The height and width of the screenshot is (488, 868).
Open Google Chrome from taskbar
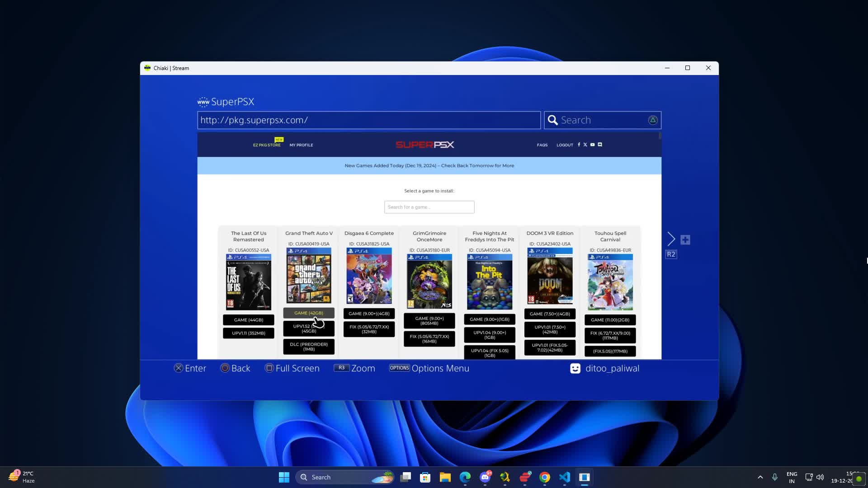(x=545, y=477)
